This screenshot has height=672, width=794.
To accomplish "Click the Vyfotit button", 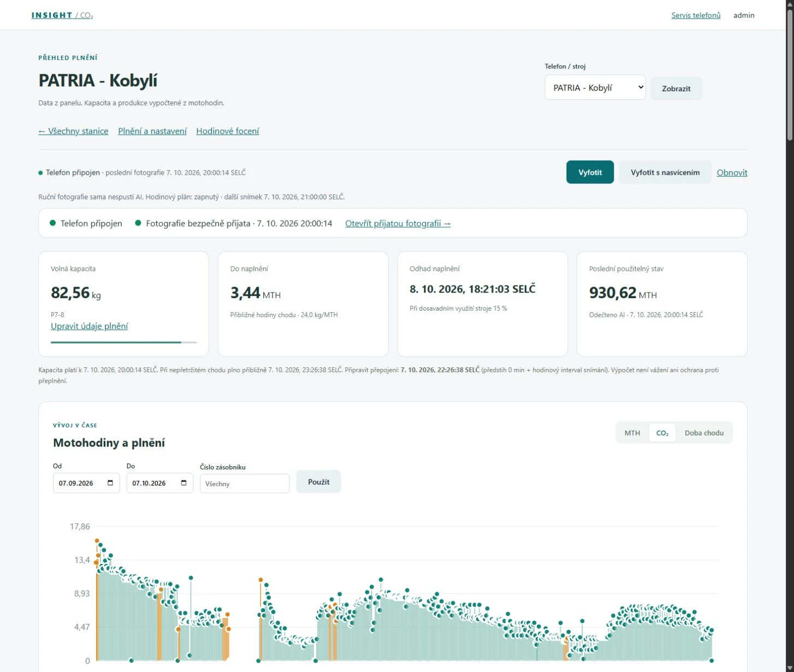I will 590,173.
